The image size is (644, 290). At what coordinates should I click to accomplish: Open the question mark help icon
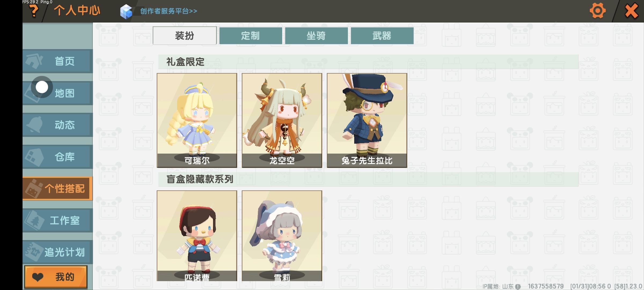click(x=34, y=11)
